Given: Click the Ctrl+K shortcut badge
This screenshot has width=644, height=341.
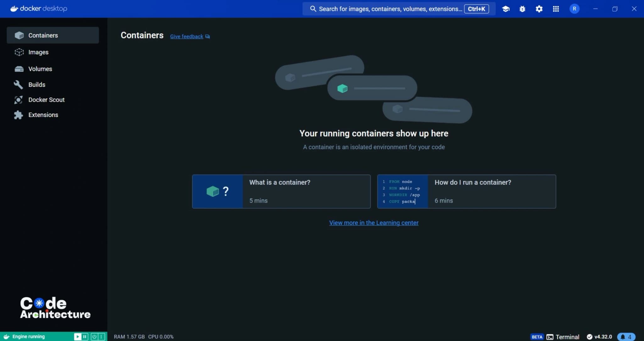Looking at the screenshot, I should (476, 9).
